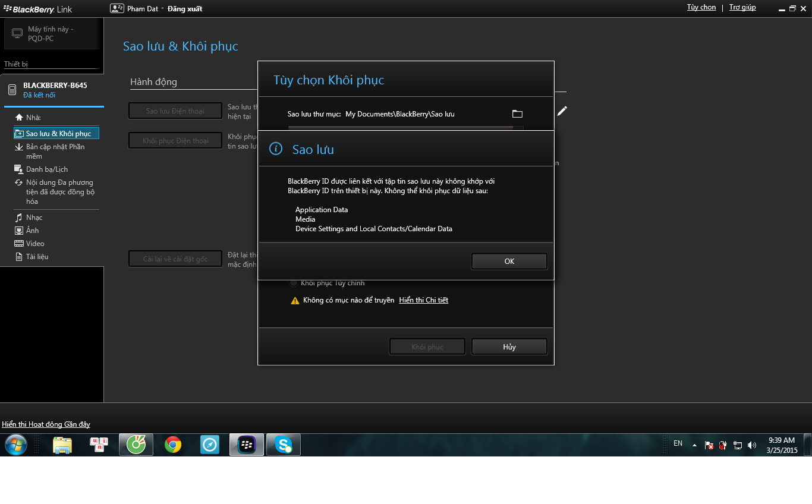Click the Tùy chọn Khôi phục dialog title
812x504 pixels.
coord(329,80)
